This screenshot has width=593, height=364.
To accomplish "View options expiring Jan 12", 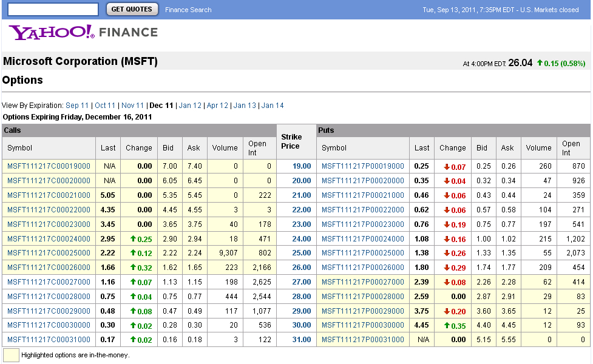I will (190, 106).
